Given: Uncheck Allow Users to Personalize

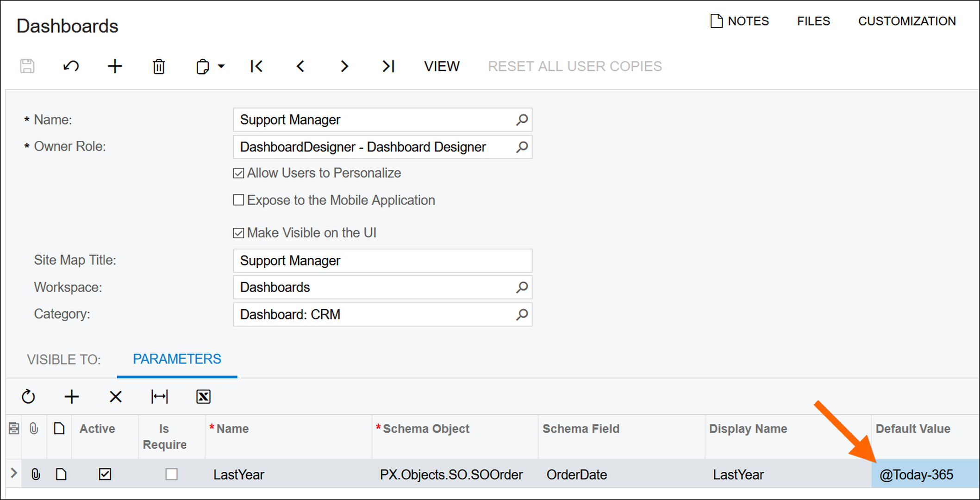Looking at the screenshot, I should (238, 173).
